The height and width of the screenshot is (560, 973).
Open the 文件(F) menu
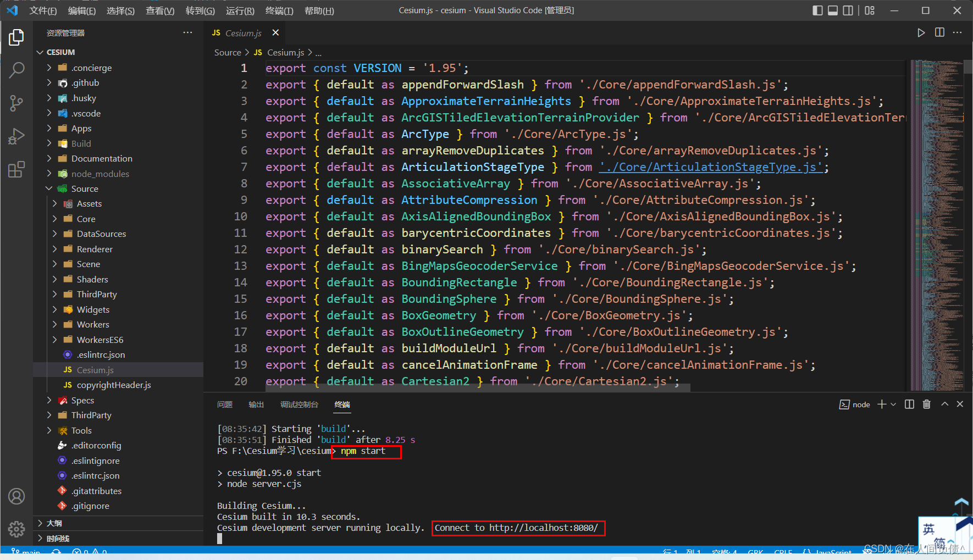pos(43,10)
